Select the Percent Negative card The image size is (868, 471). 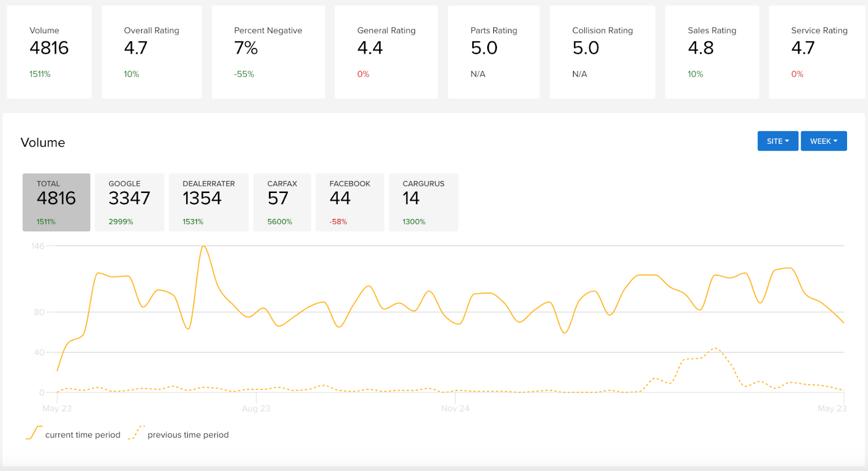[268, 52]
